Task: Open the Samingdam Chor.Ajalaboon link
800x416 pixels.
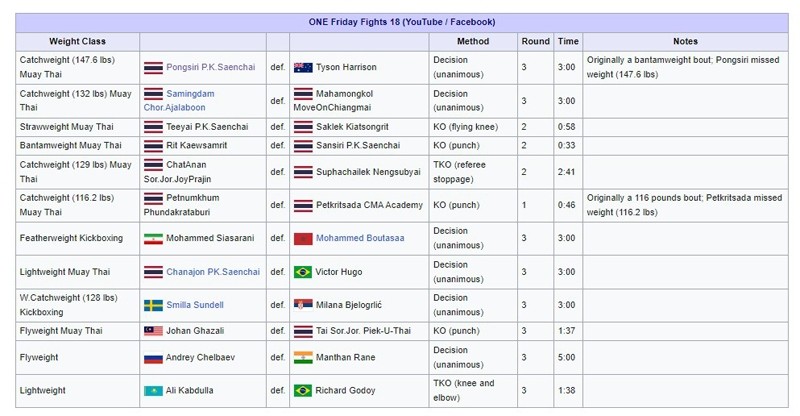Action: 179,101
